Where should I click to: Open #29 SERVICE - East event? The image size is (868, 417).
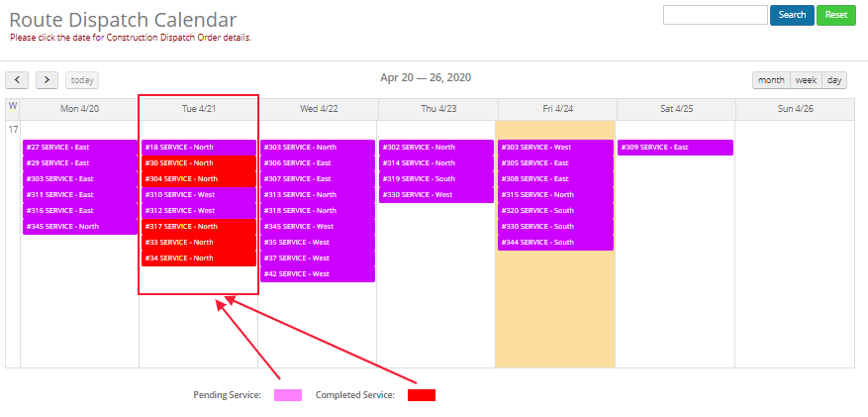tap(80, 163)
